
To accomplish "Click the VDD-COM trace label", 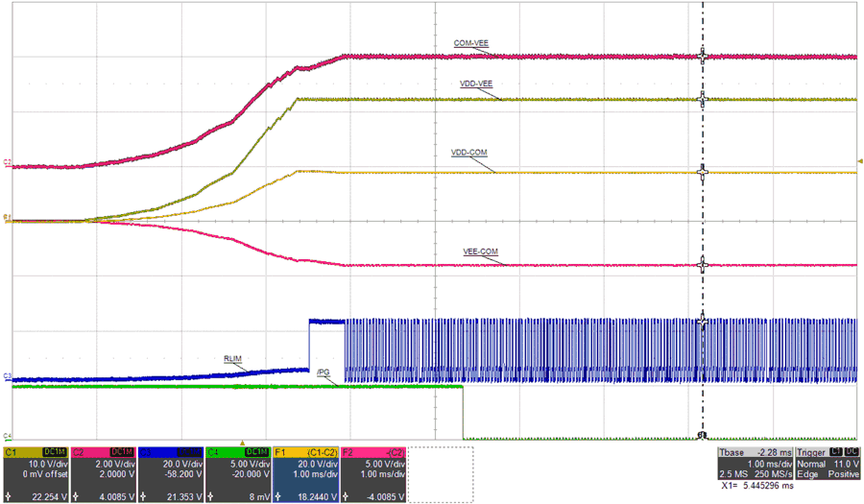I will click(468, 153).
